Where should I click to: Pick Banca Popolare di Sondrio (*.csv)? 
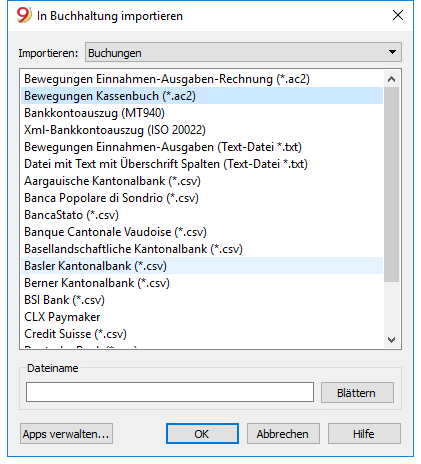click(x=202, y=198)
